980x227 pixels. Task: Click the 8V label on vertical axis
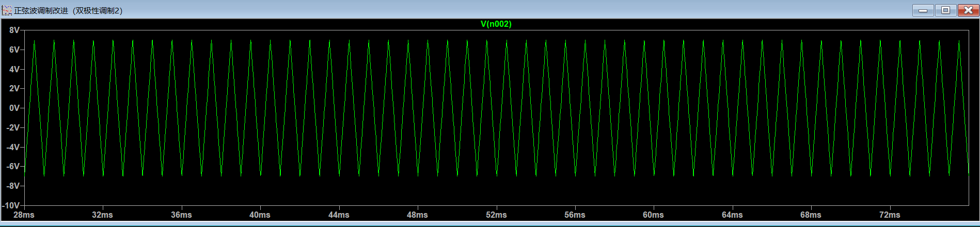coord(14,30)
